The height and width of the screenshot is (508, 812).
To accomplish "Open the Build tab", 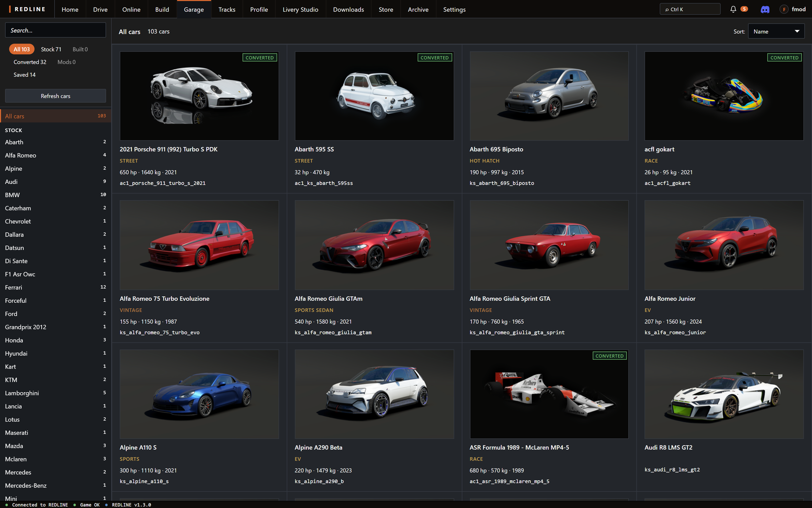I will tap(162, 9).
